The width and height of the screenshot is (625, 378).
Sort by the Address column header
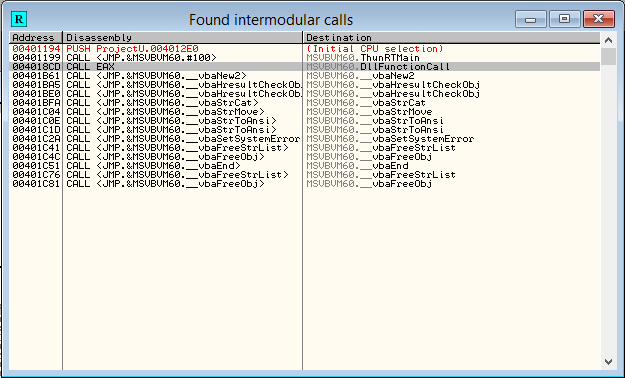36,37
